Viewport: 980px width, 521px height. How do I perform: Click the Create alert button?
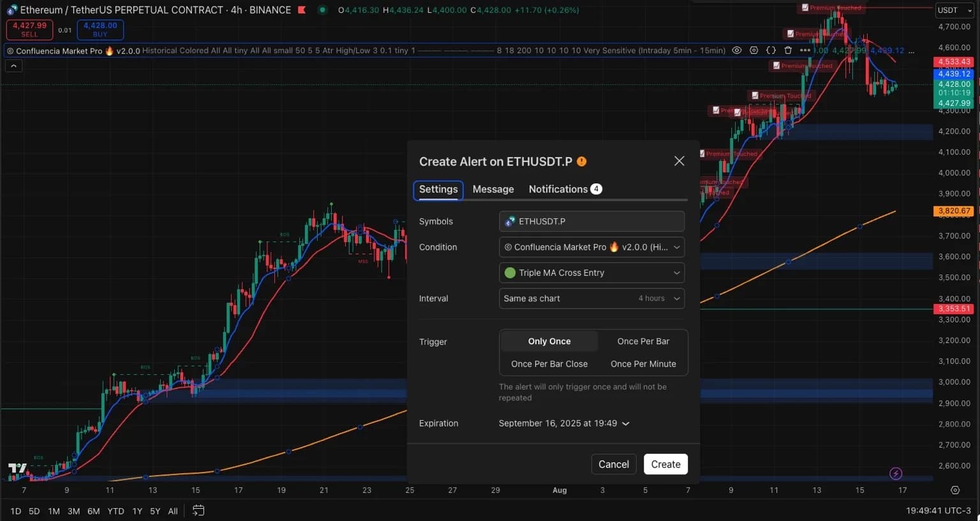pos(665,464)
